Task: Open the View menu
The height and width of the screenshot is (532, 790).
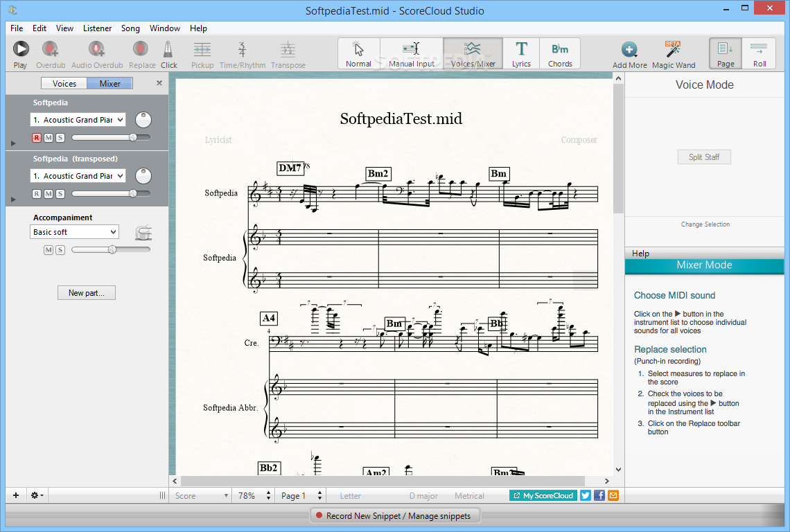Action: pyautogui.click(x=64, y=28)
